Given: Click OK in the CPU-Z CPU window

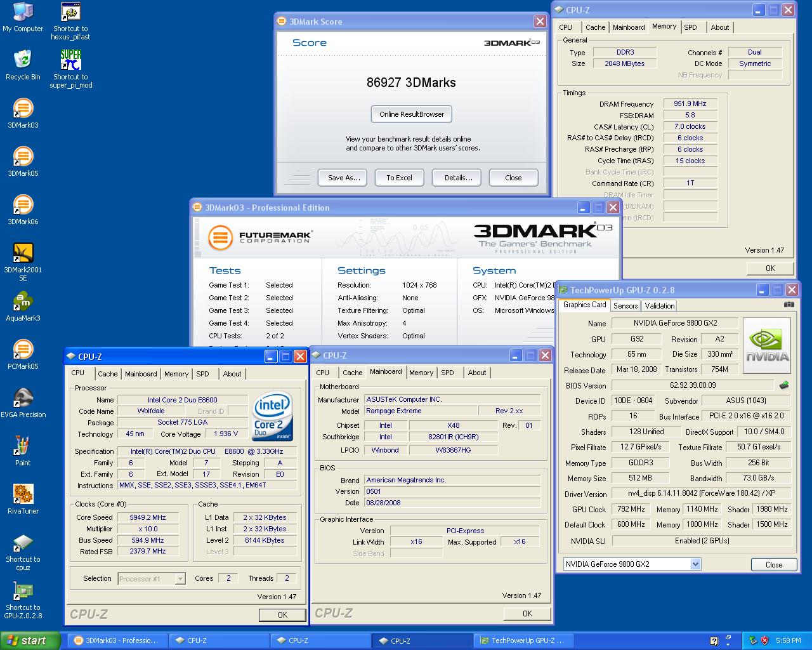Looking at the screenshot, I should coord(282,614).
